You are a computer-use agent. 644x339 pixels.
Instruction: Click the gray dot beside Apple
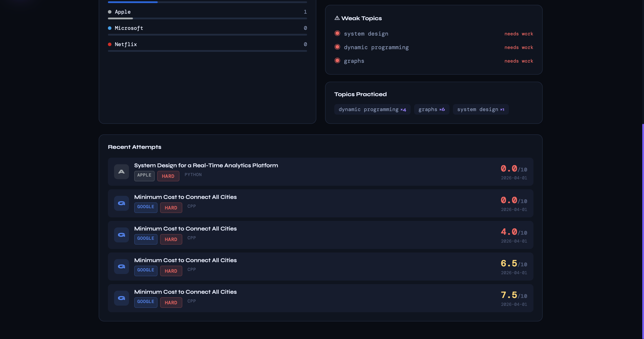[x=109, y=12]
